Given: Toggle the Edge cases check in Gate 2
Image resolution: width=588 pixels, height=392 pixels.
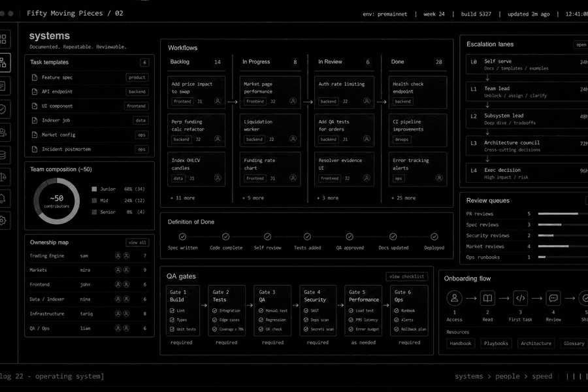Looking at the screenshot, I should pyautogui.click(x=214, y=320).
